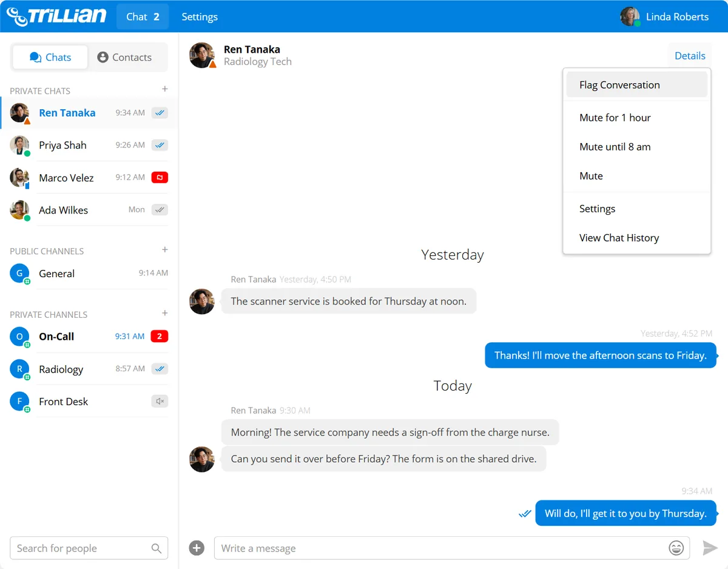Screen dimensions: 728x569
Task: Open the Ada Wilkes chat
Action: pos(89,210)
